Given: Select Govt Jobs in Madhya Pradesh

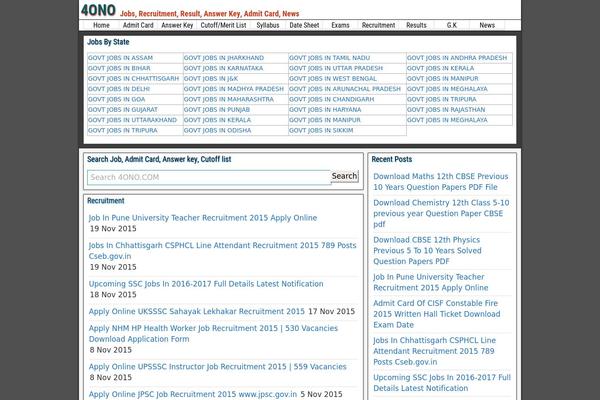Looking at the screenshot, I should [x=234, y=89].
